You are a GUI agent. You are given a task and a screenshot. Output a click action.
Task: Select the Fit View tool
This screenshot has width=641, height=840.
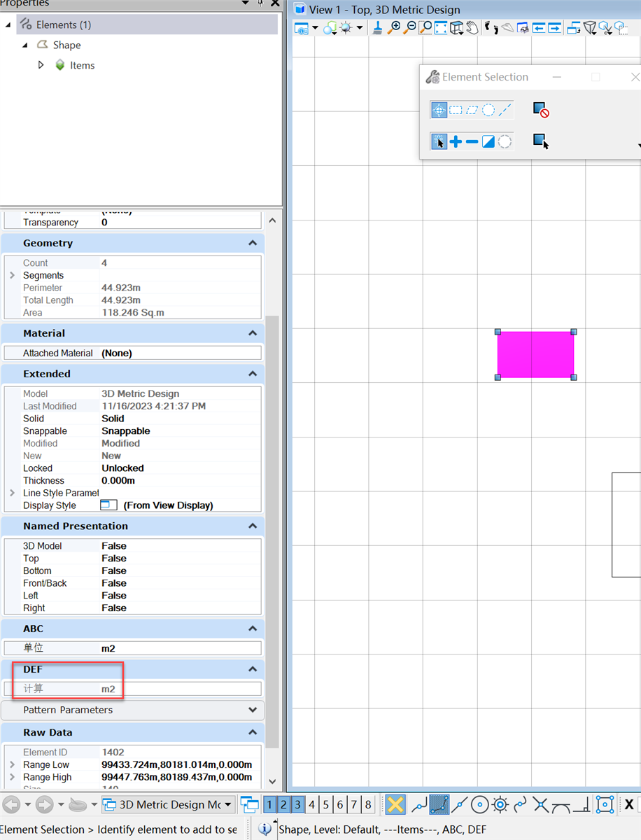[x=441, y=28]
